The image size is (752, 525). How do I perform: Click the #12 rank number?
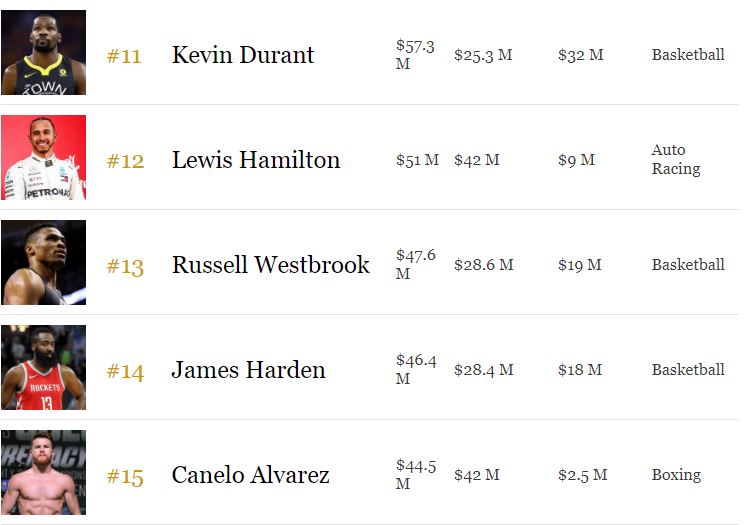125,161
